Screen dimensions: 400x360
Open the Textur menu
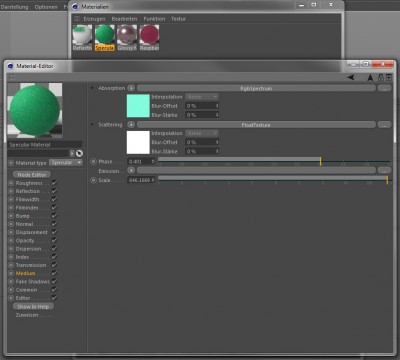(x=178, y=19)
